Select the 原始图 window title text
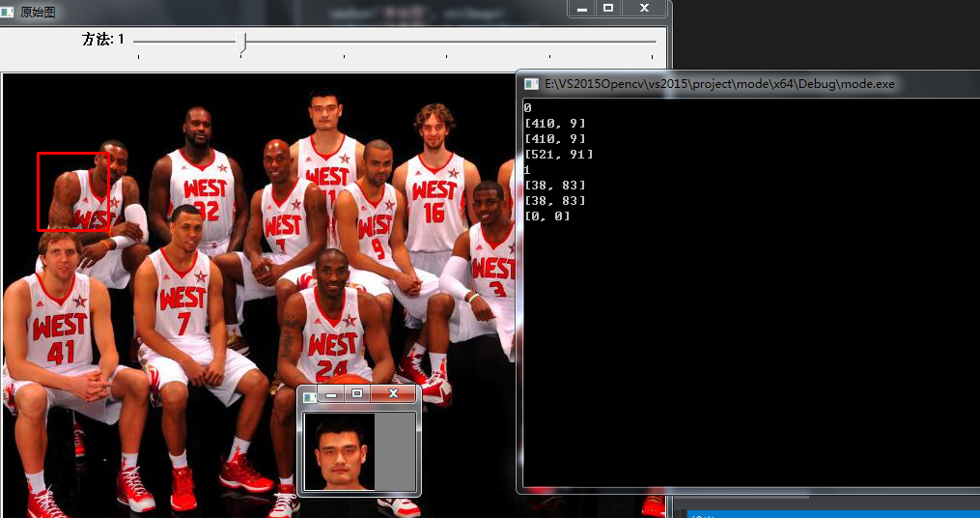Screen dimensions: 980x518 coord(38,12)
